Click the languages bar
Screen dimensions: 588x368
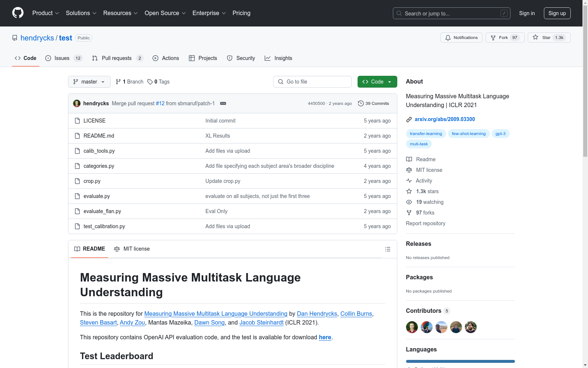click(460, 361)
